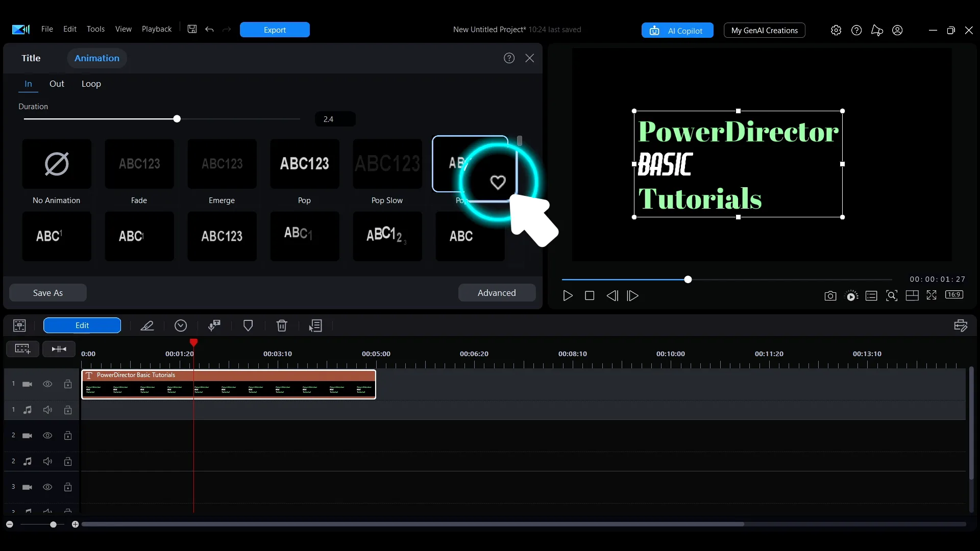Viewport: 980px width, 551px height.
Task: Click the preview zoom fit icon
Action: [892, 295]
